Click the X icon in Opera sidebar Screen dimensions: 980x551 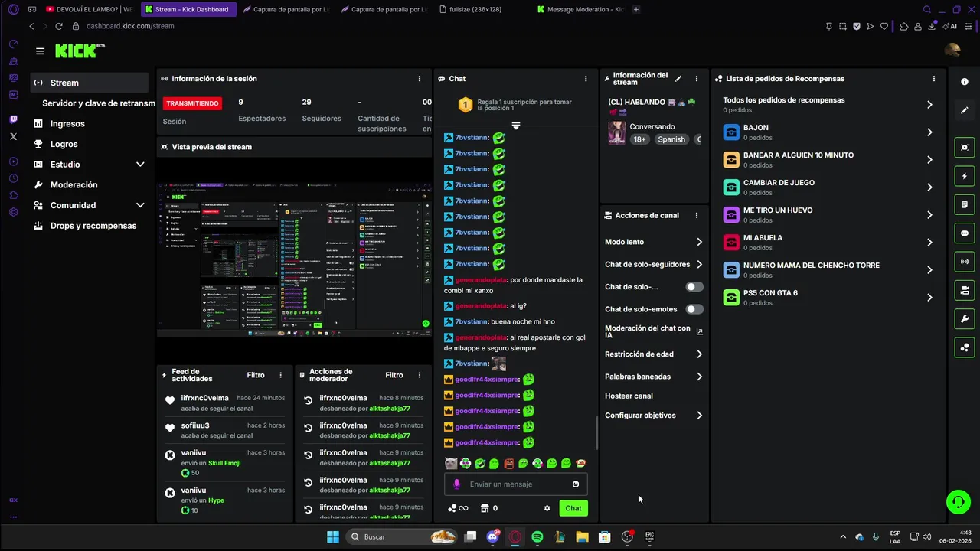click(13, 136)
